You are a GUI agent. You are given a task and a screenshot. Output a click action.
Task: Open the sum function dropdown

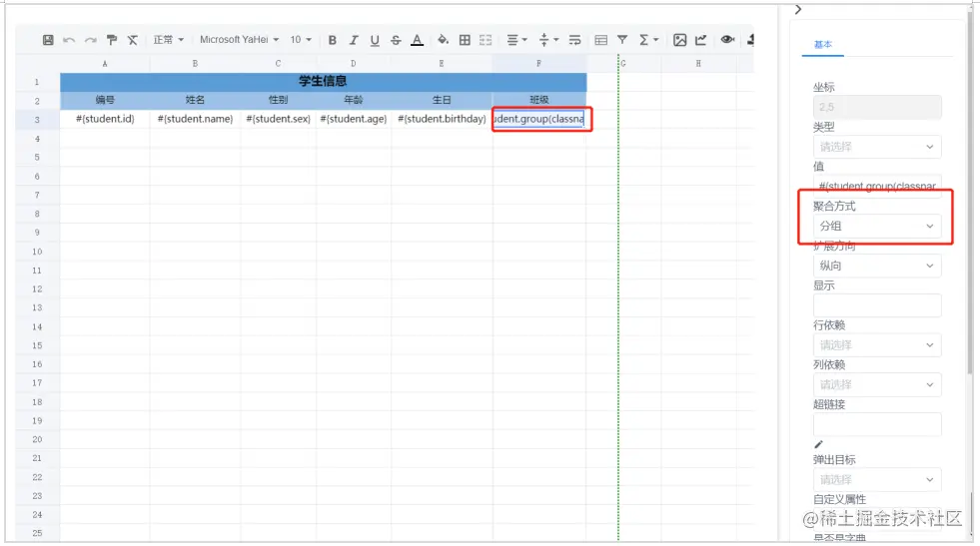coord(648,40)
